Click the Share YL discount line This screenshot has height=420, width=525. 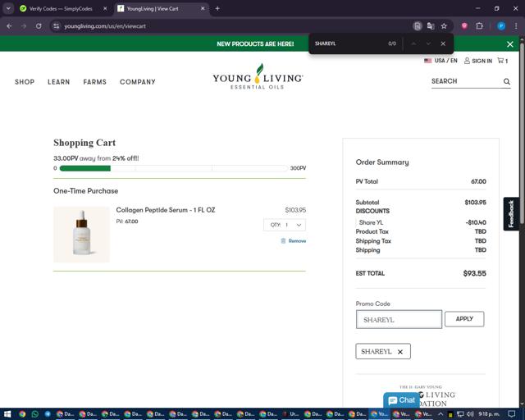(x=421, y=222)
